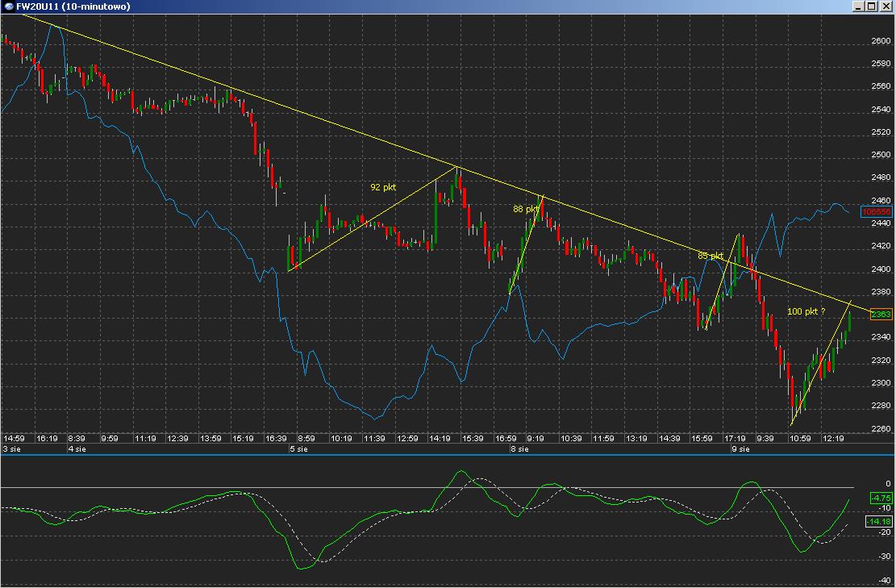Viewport: 896px width, 588px height.
Task: Click the red 106556 volume value label
Action: pyautogui.click(x=877, y=211)
